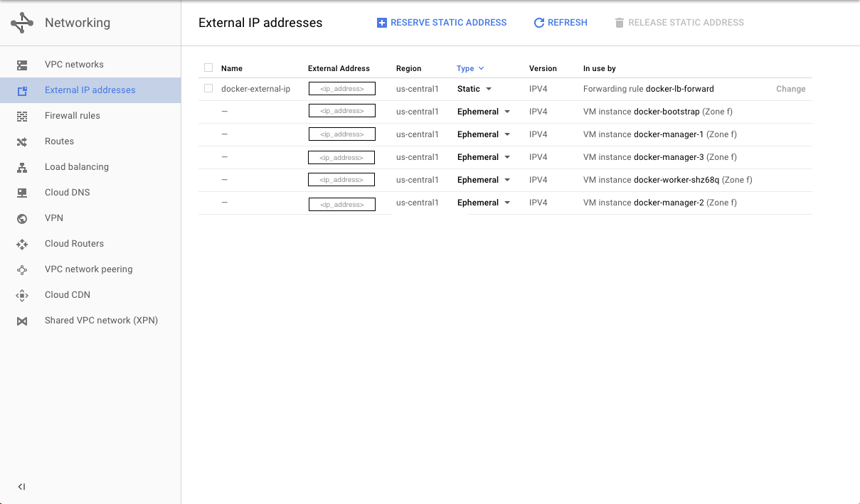Click the External IP addresses page heading
The width and height of the screenshot is (860, 504).
(x=260, y=23)
